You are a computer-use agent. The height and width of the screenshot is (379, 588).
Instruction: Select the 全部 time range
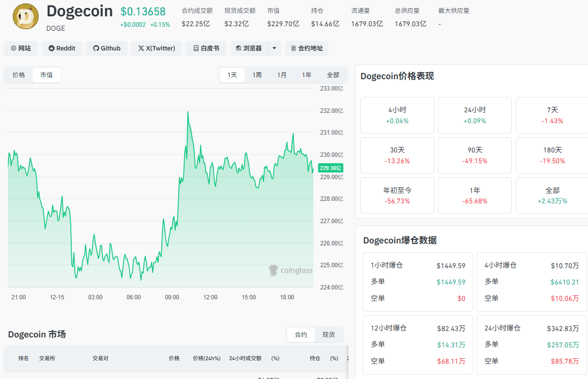333,75
